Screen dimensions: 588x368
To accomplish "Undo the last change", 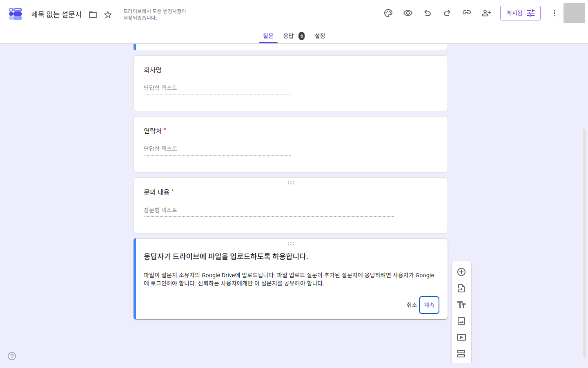I will [x=428, y=13].
